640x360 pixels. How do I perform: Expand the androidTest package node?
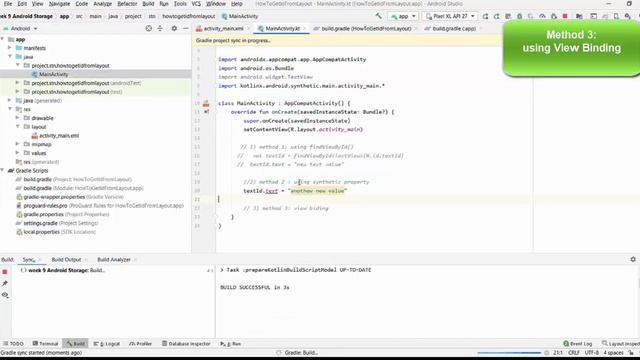17,83
